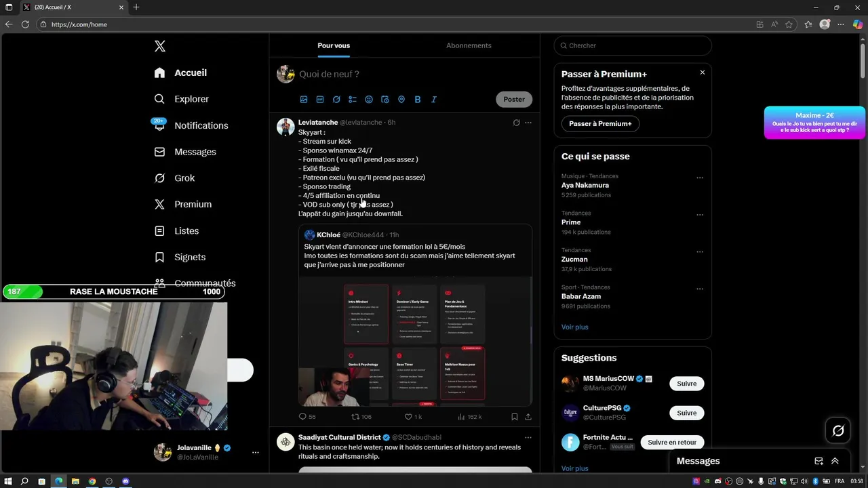Image resolution: width=868 pixels, height=488 pixels.
Task: Open the Explorer page
Action: click(x=181, y=99)
